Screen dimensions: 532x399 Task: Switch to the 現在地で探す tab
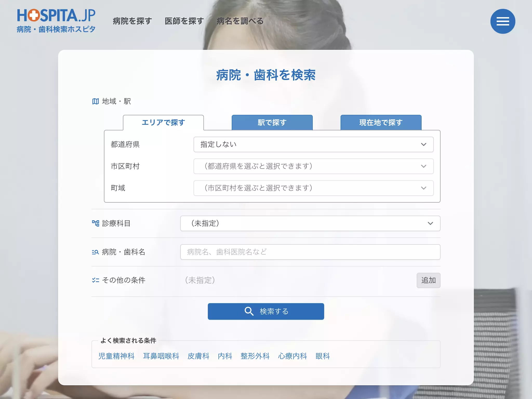(x=381, y=122)
